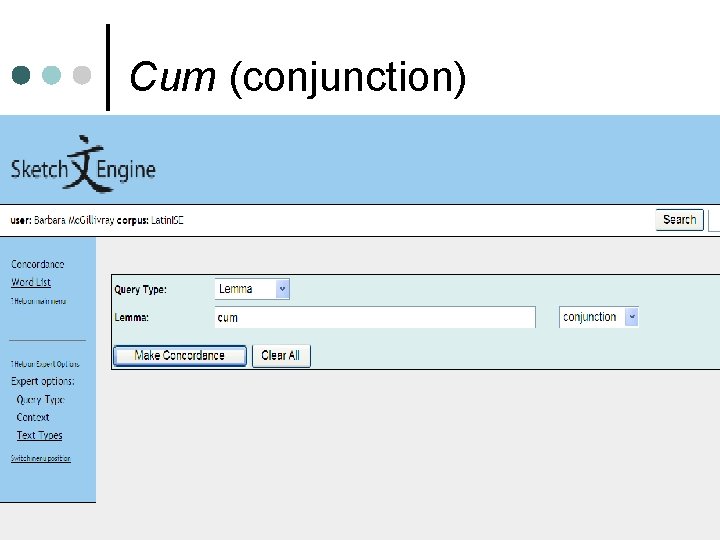Image resolution: width=720 pixels, height=540 pixels.
Task: Click the 'Expert options:' heading
Action: click(43, 382)
